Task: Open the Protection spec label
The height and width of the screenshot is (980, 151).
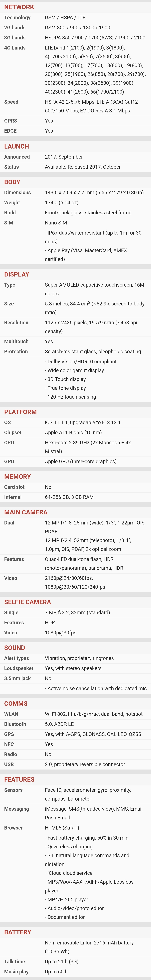Action: click(16, 351)
